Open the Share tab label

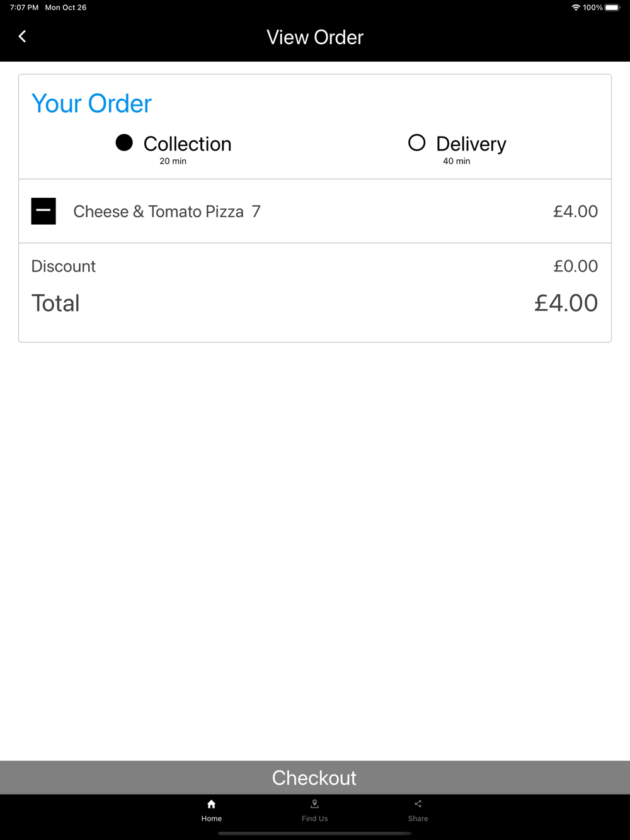pos(418,819)
